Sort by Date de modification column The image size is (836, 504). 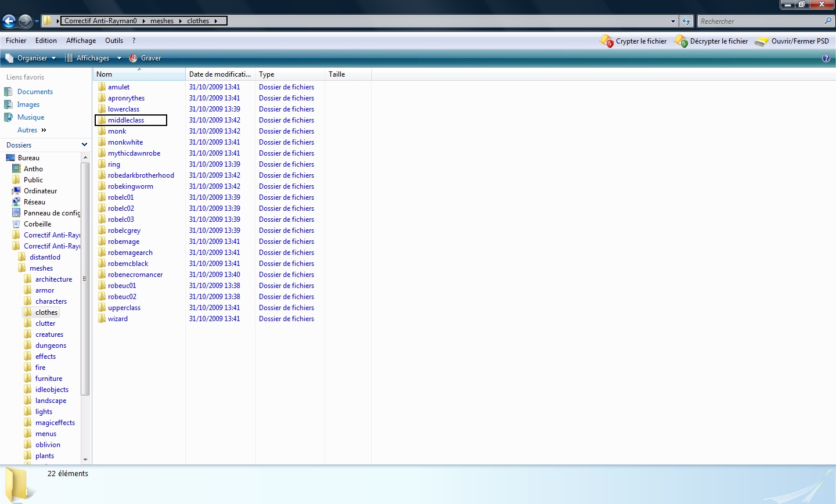tap(219, 74)
